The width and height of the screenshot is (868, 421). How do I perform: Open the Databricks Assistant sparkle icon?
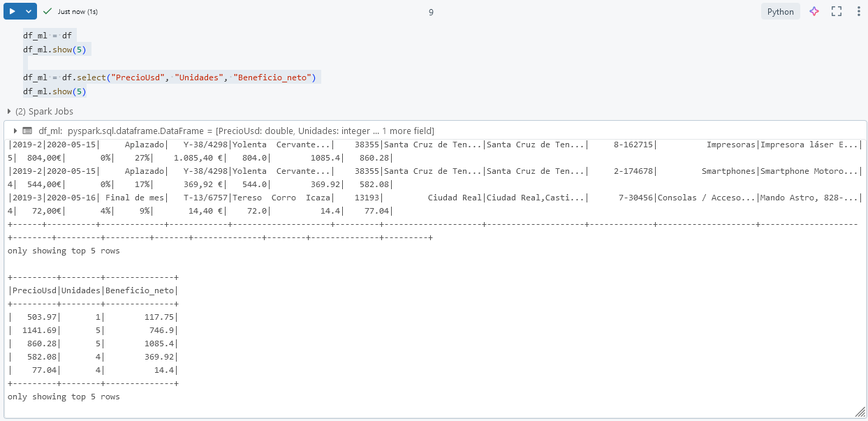(814, 12)
